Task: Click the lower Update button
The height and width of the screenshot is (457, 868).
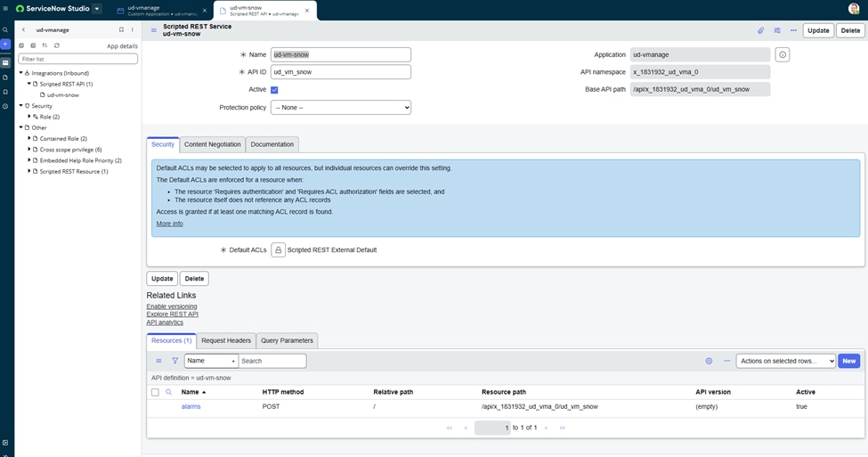Action: 162,279
